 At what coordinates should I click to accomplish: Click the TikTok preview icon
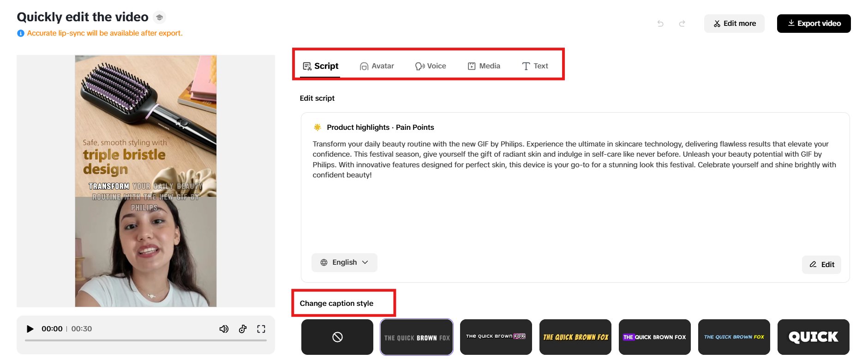pyautogui.click(x=243, y=329)
